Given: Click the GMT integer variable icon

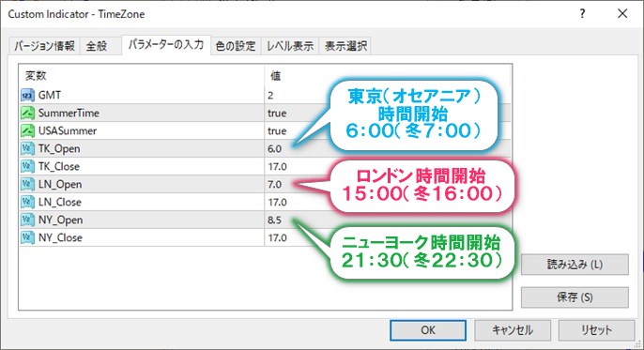Looking at the screenshot, I should click(x=27, y=96).
